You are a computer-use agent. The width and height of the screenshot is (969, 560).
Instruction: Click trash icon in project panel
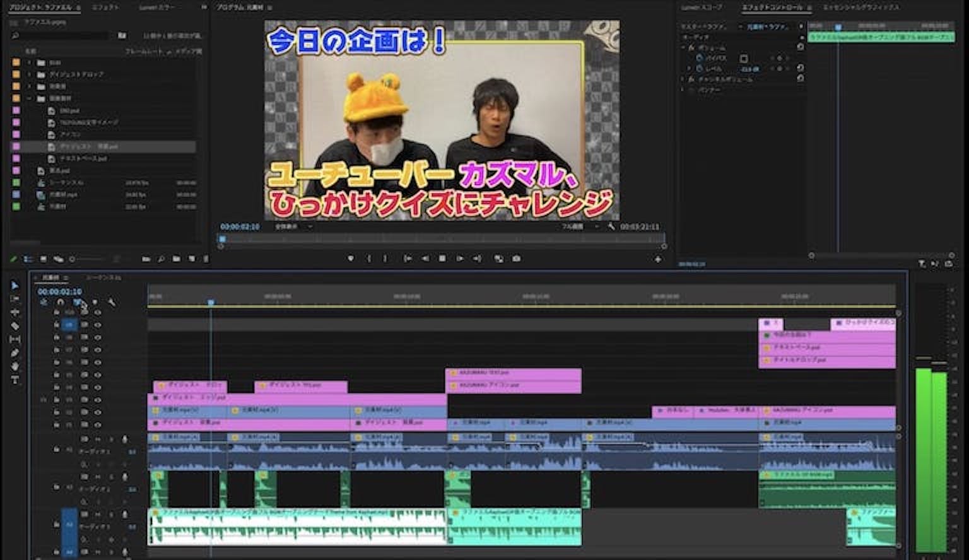click(x=206, y=259)
